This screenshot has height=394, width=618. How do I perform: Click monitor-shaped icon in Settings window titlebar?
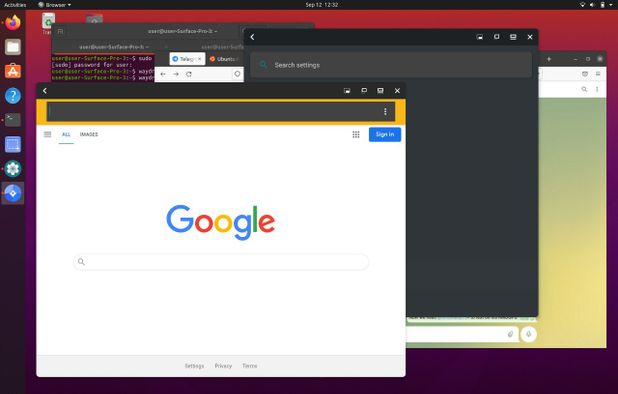[x=513, y=37]
